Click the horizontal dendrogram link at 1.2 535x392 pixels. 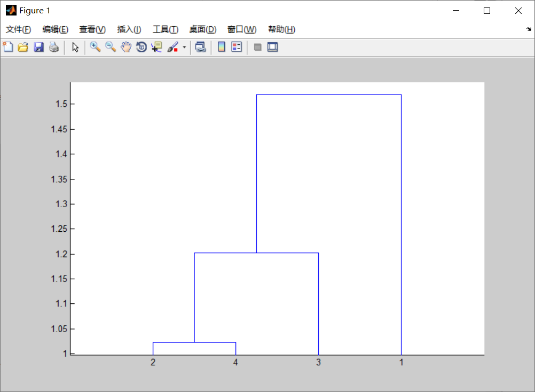coord(256,253)
